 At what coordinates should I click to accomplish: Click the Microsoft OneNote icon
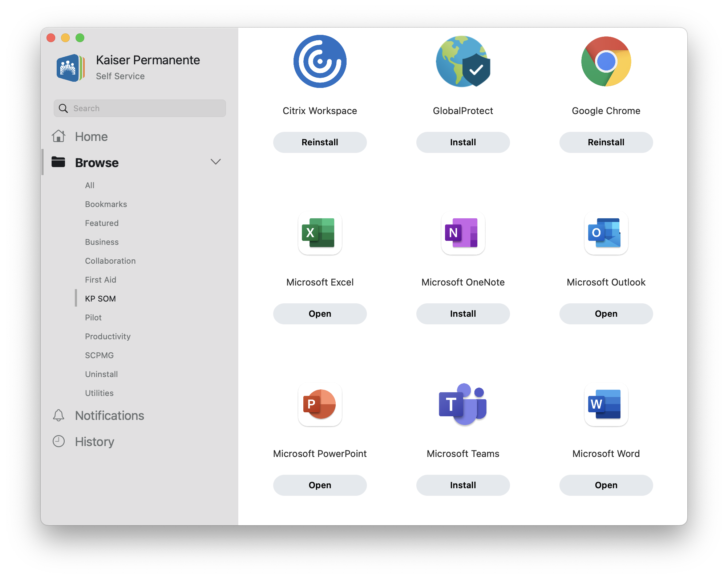(463, 233)
